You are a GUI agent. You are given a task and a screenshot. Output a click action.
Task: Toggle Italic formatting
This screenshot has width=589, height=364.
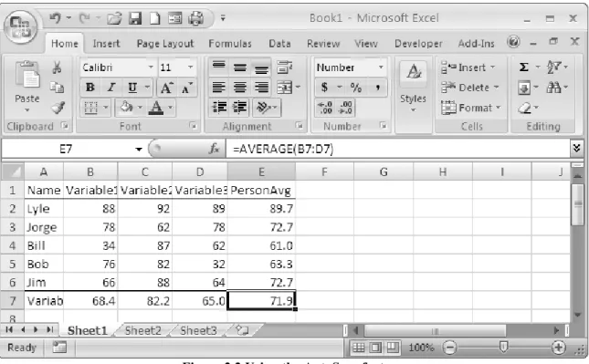coord(111,88)
